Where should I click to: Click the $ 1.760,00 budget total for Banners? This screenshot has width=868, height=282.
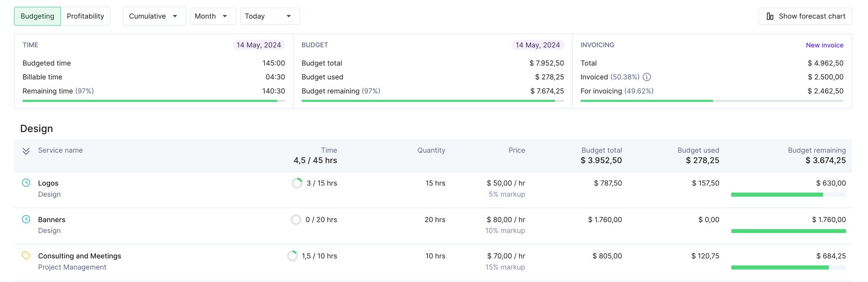(x=605, y=220)
